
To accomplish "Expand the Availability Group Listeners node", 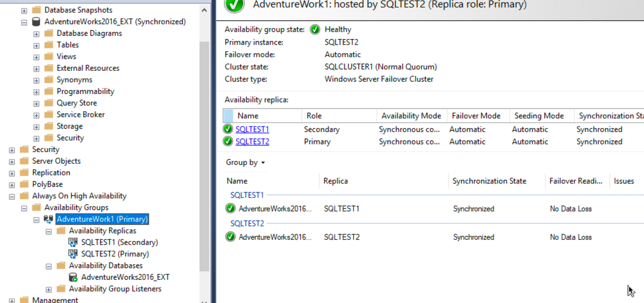I will point(49,290).
